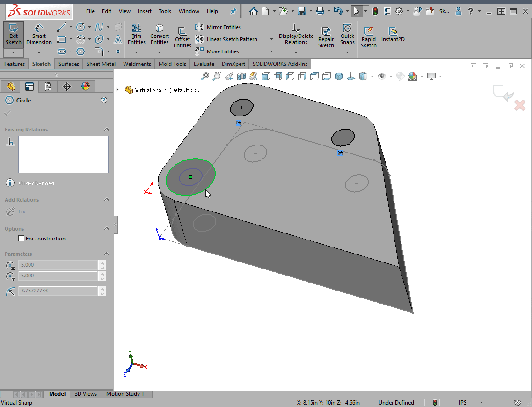This screenshot has height=407, width=532.
Task: Toggle Quick Snaps
Action: coord(347,34)
